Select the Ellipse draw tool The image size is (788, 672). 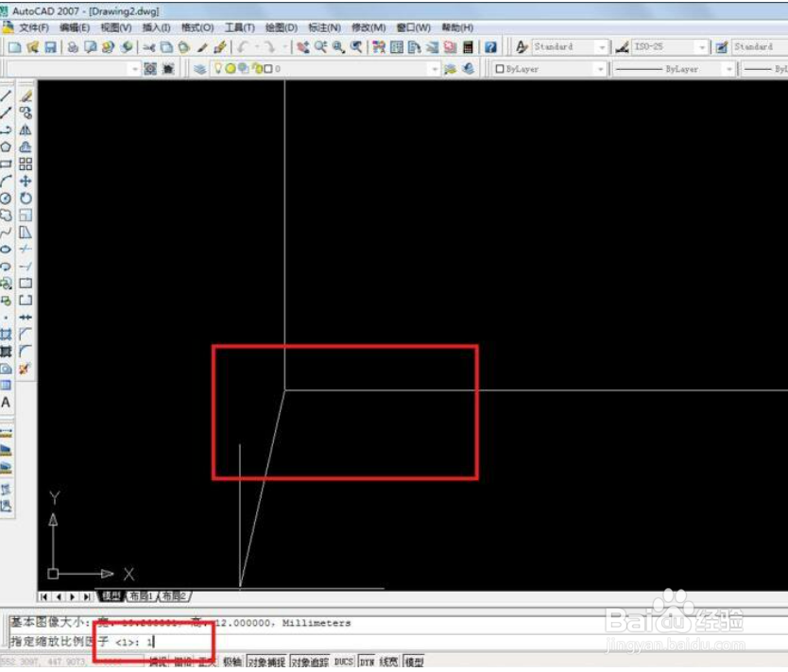6,250
